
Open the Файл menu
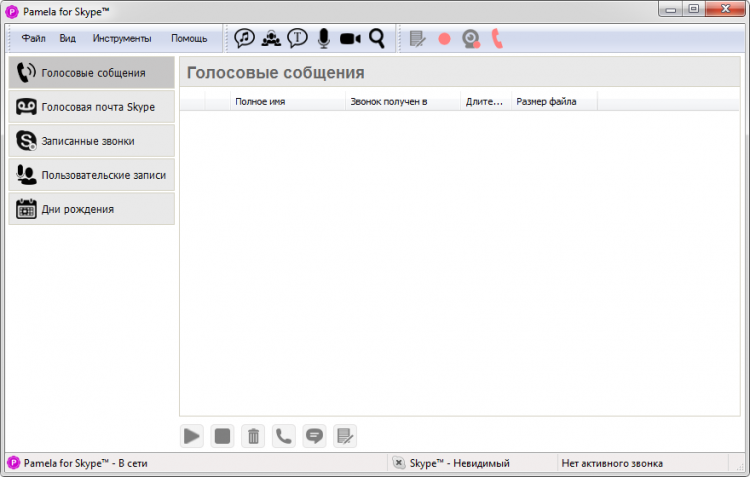click(33, 38)
